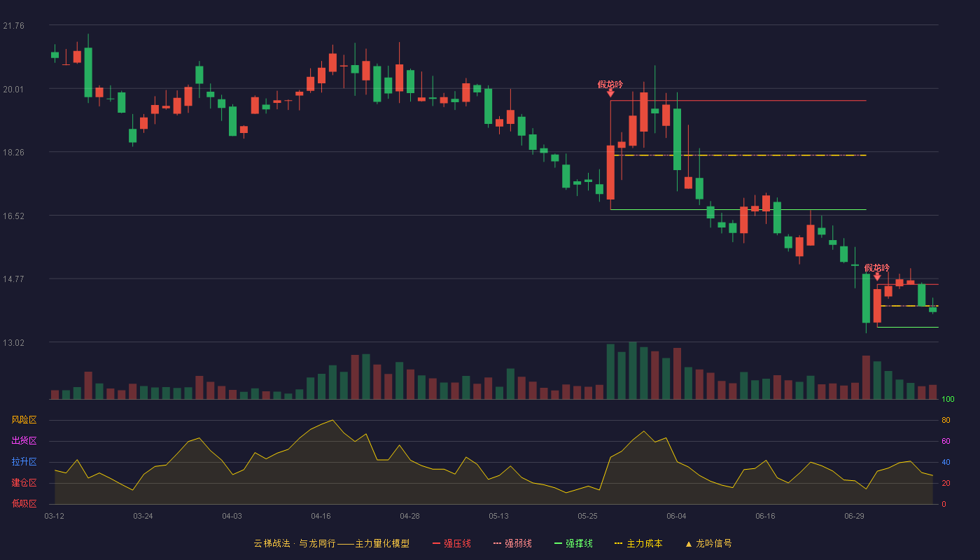This screenshot has width=980, height=560.
Task: Click the 20.01 price axis label
Action: click(13, 89)
